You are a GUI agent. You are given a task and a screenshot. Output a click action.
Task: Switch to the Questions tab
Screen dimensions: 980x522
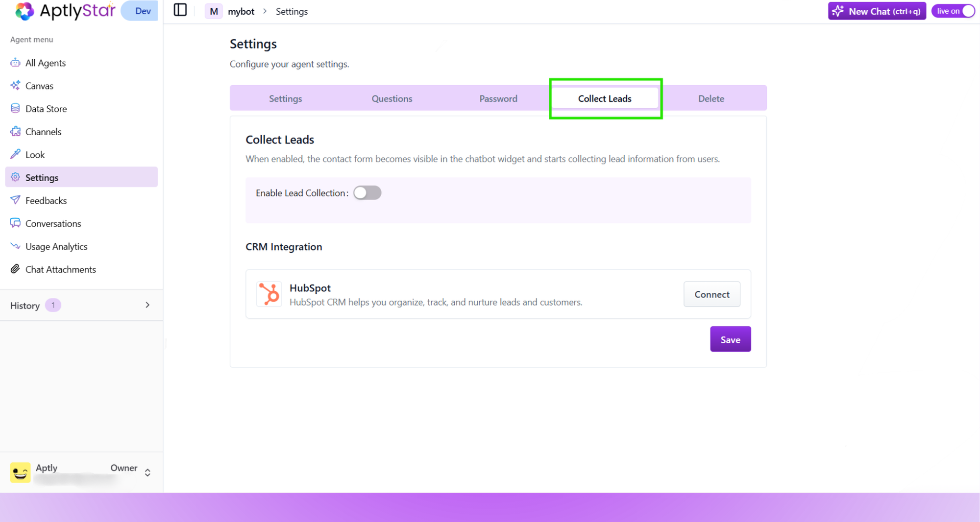pyautogui.click(x=392, y=98)
